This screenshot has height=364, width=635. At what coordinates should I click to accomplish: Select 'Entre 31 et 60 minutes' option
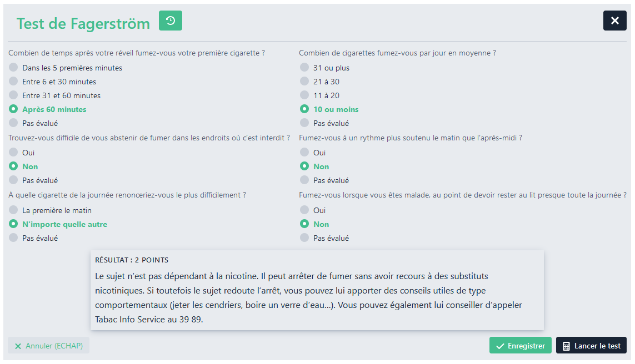[x=14, y=95]
